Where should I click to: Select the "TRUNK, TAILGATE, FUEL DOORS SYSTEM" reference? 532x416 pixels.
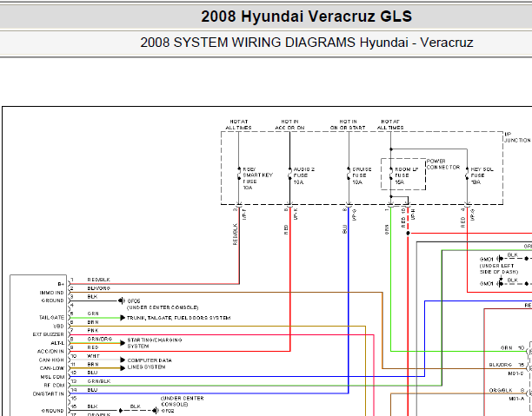click(178, 318)
